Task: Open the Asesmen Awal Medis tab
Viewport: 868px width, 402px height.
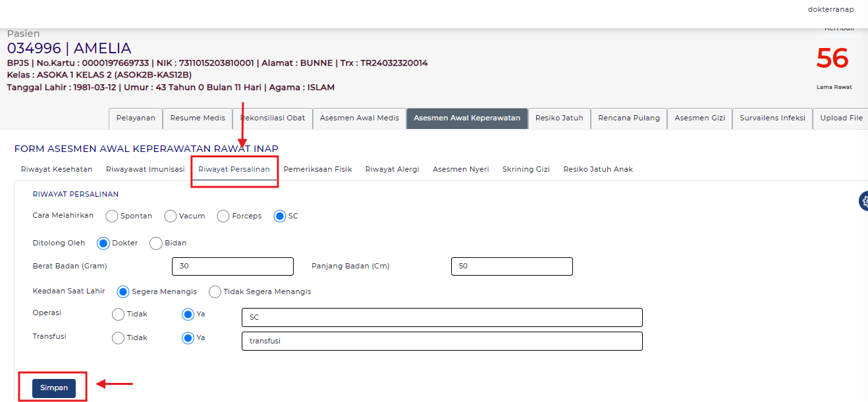Action: coord(359,118)
